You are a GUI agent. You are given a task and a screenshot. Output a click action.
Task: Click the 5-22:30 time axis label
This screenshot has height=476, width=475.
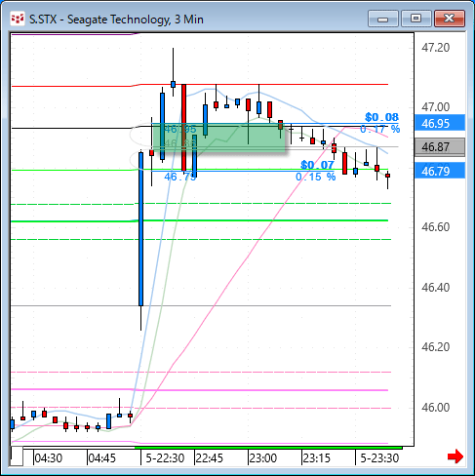(165, 458)
